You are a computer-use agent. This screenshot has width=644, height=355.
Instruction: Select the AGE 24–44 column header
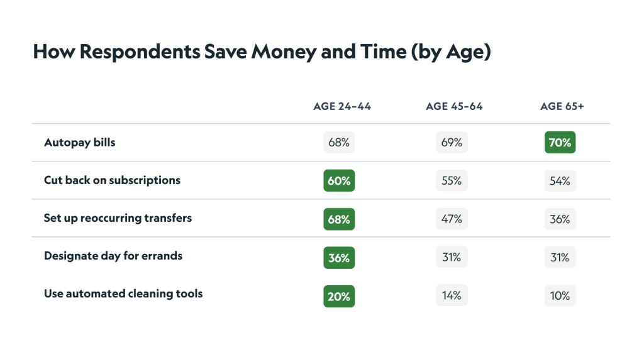[342, 106]
